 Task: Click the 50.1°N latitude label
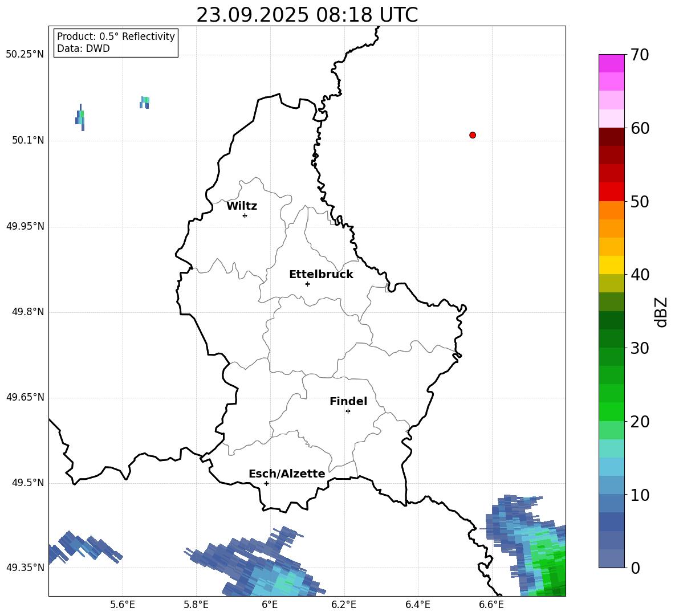(28, 141)
